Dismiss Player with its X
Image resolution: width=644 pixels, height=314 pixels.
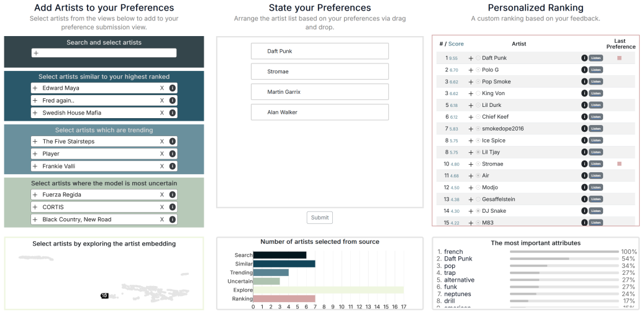(x=162, y=154)
